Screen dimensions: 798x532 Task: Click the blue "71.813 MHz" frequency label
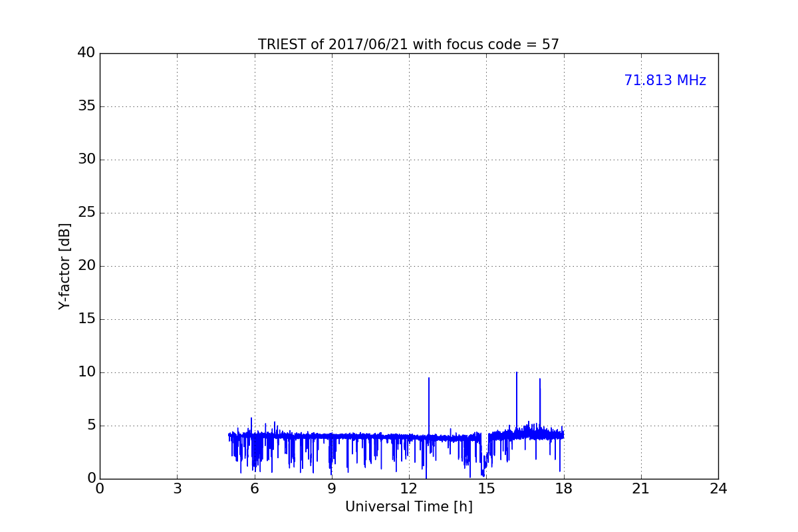click(x=665, y=80)
